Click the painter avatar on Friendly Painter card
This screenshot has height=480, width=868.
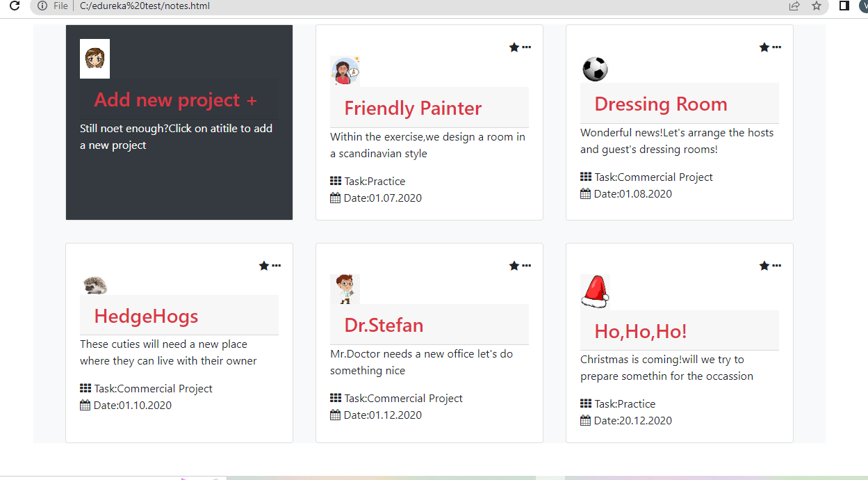(x=345, y=71)
